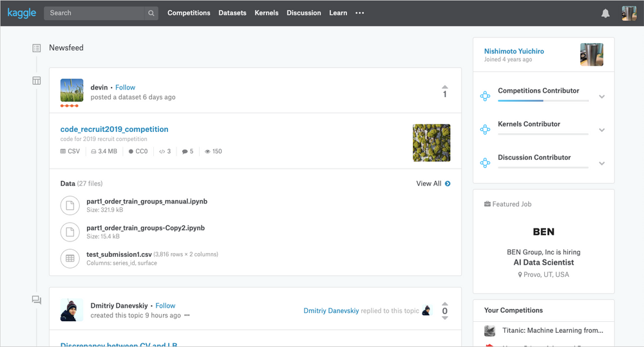Open the Learn menu
The width and height of the screenshot is (644, 347).
pos(338,13)
